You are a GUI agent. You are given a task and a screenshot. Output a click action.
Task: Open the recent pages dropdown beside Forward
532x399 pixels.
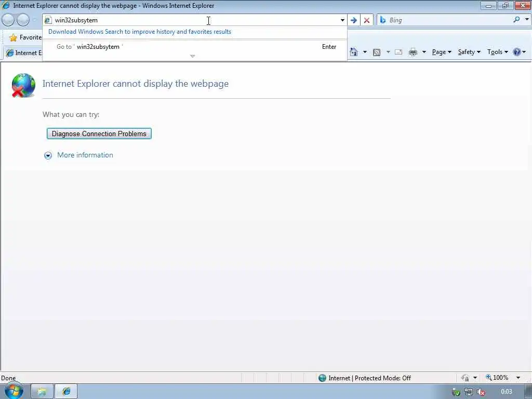(x=34, y=20)
